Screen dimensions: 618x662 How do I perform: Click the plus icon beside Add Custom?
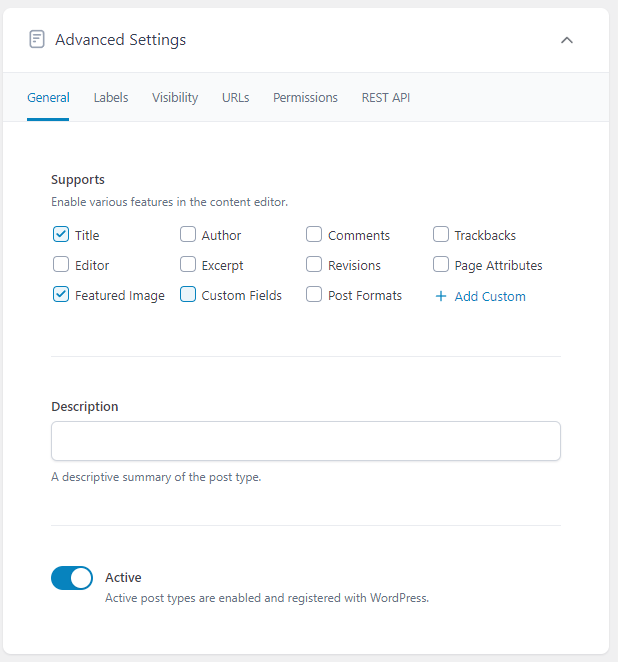coord(441,296)
